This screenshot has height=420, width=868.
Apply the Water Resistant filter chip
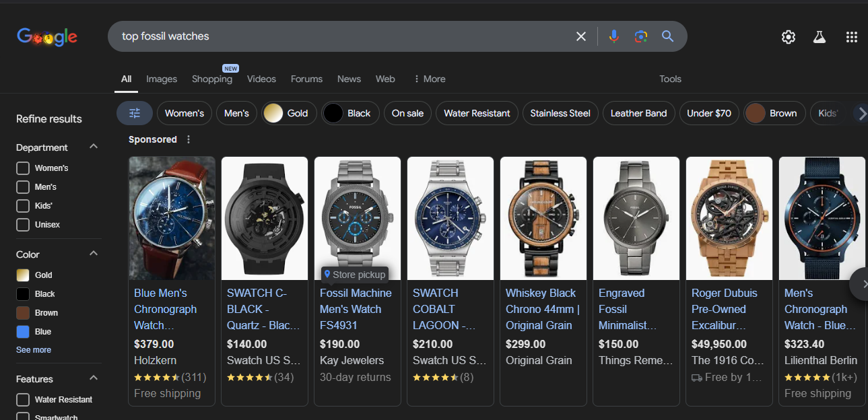pos(477,113)
